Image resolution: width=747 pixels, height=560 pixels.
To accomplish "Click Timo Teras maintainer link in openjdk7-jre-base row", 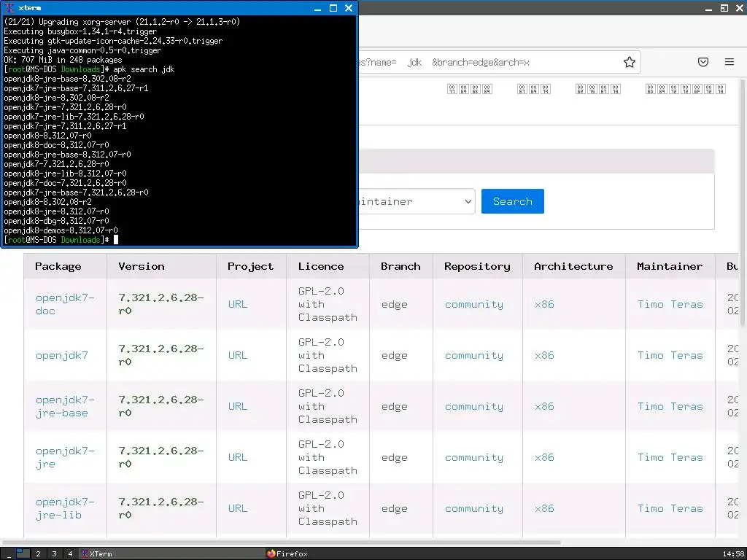I will [670, 406].
